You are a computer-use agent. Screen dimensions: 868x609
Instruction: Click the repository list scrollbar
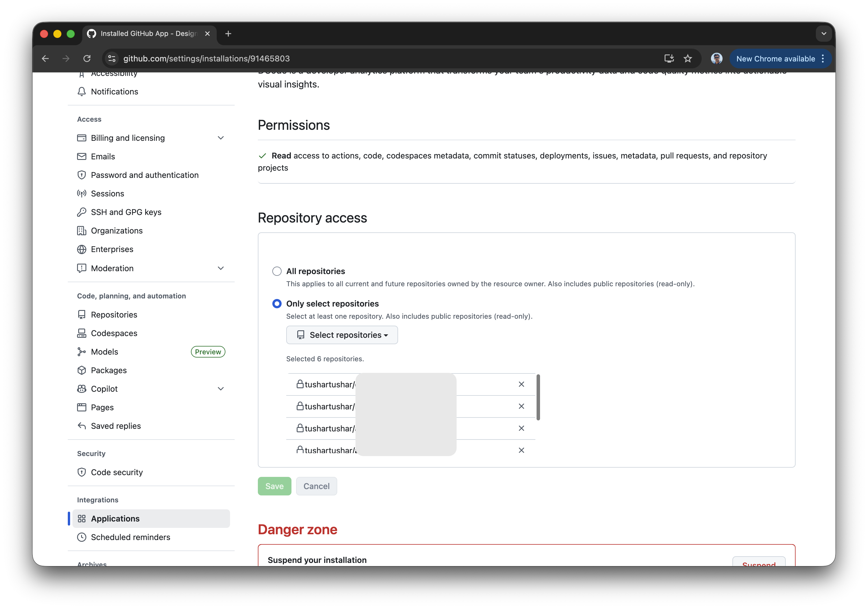538,397
